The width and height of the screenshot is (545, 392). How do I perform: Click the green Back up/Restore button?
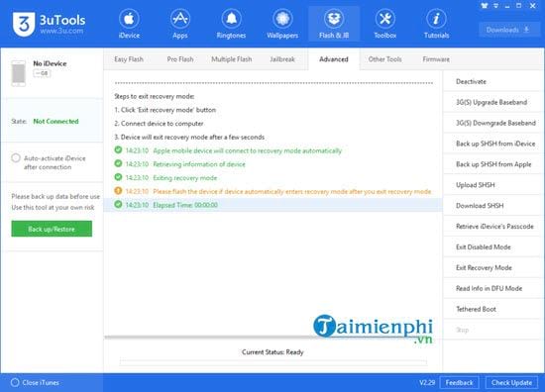52,229
